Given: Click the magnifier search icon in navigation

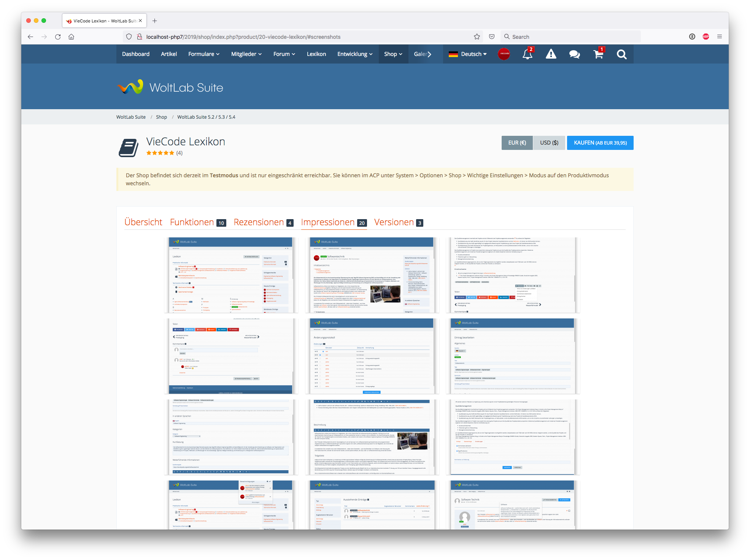Looking at the screenshot, I should (621, 54).
